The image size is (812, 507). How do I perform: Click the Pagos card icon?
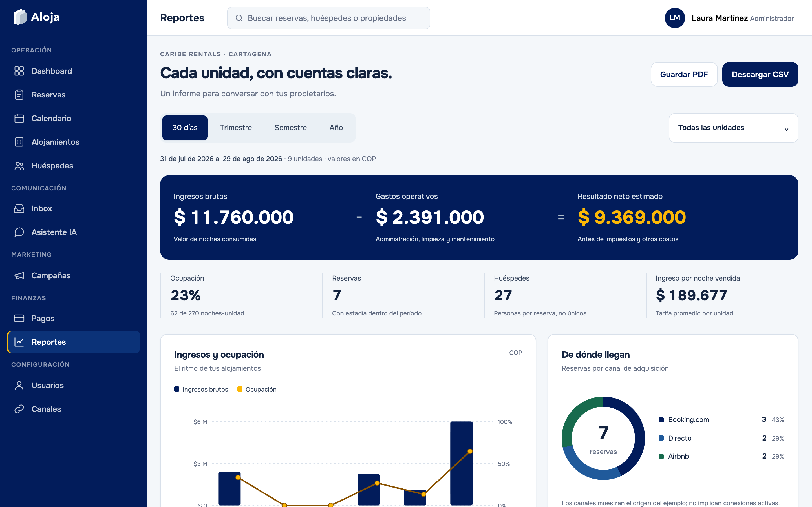click(19, 318)
